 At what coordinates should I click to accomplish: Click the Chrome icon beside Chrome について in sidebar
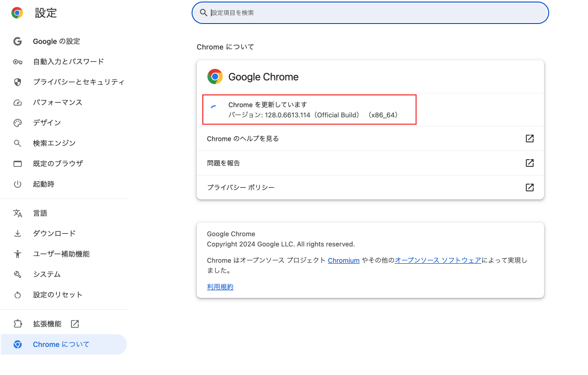point(18,344)
